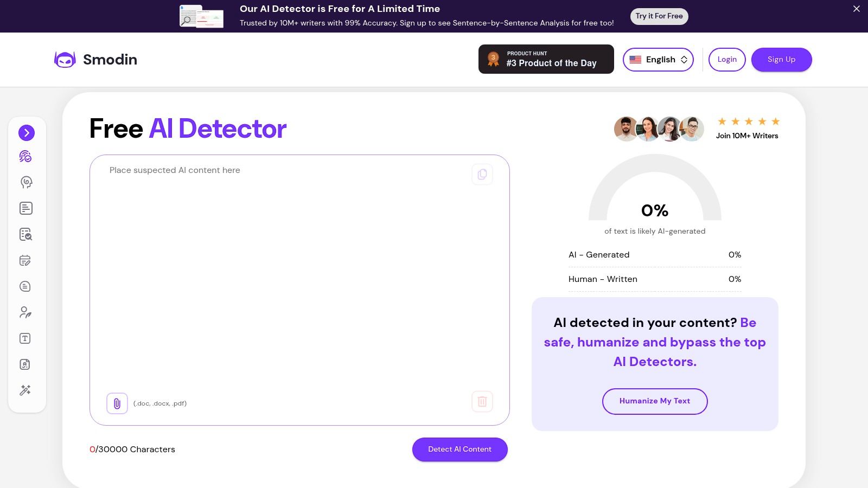The height and width of the screenshot is (488, 868).
Task: Open the head-with-swirl sidebar tool
Action: pyautogui.click(x=25, y=182)
